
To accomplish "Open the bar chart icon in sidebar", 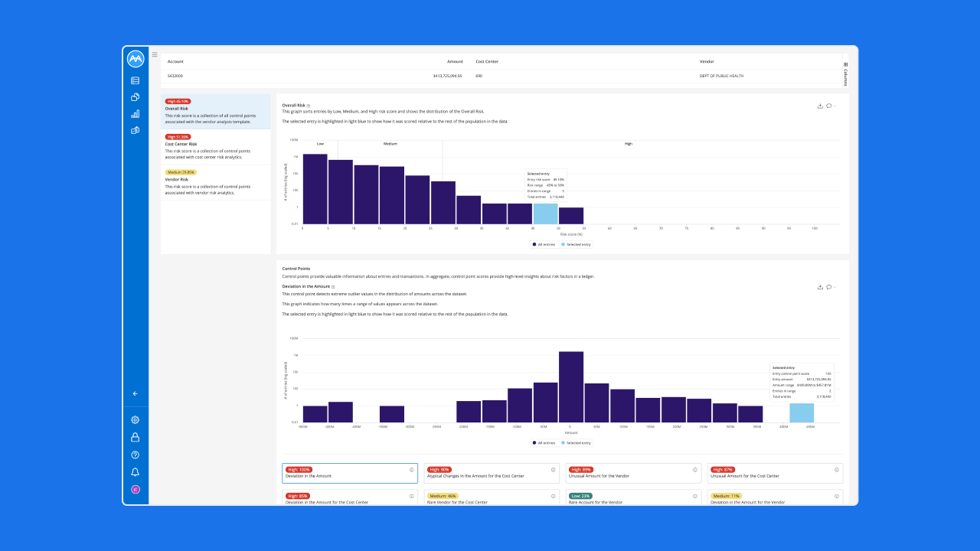I will tap(136, 113).
